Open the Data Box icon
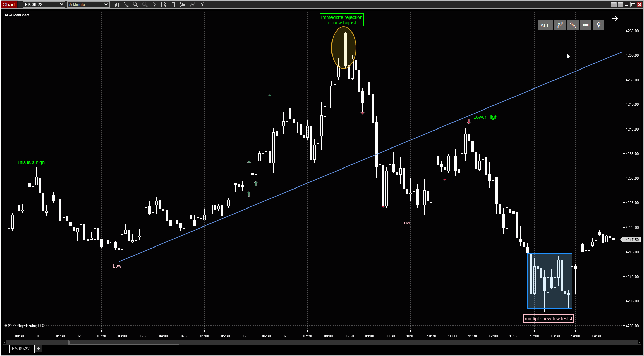644x356 pixels. pos(164,5)
